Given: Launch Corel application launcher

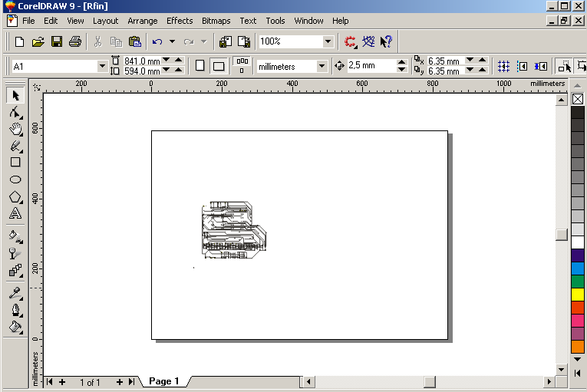Looking at the screenshot, I should [351, 41].
